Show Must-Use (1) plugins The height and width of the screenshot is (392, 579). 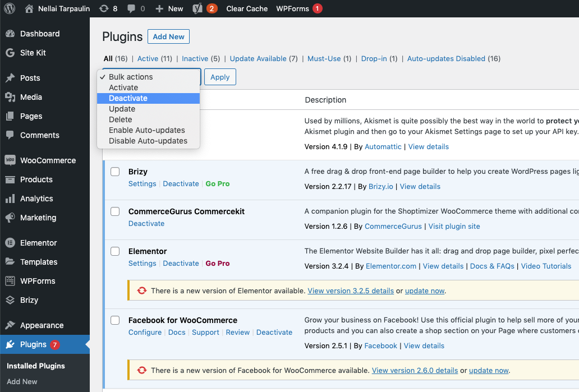point(329,59)
